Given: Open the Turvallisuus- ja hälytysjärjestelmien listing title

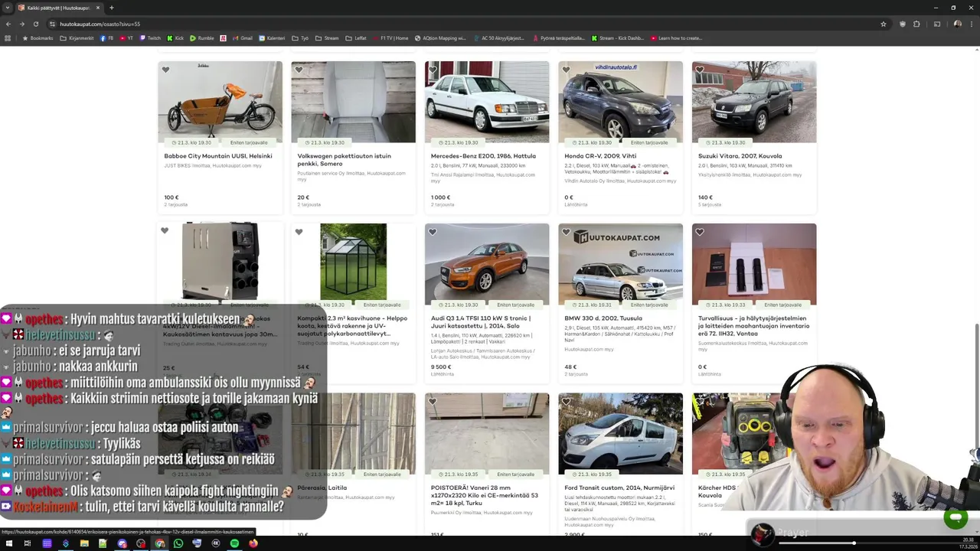Looking at the screenshot, I should click(753, 325).
